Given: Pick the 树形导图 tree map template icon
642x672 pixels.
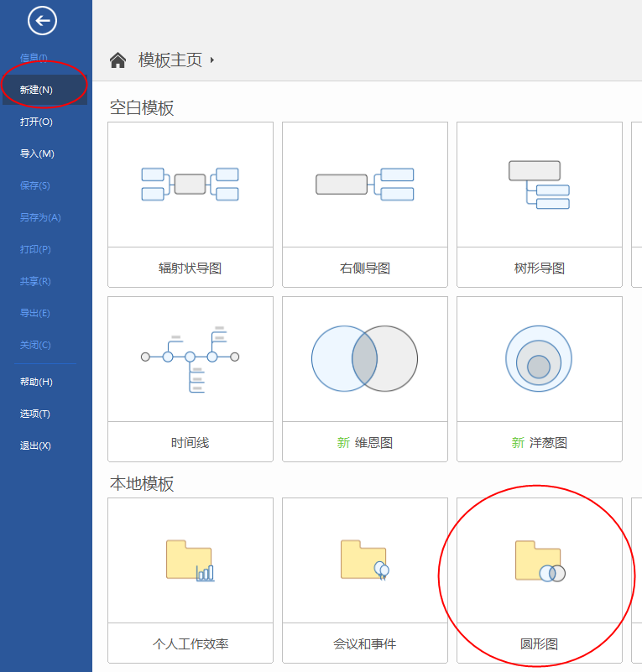Looking at the screenshot, I should (x=539, y=185).
